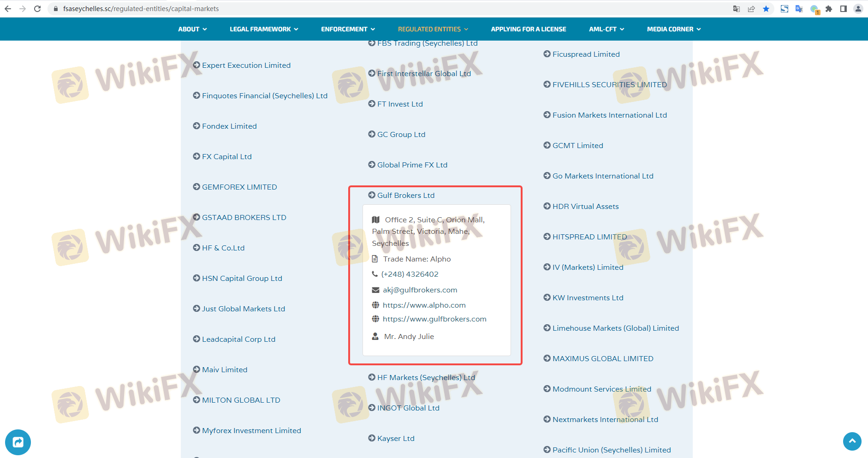
Task: Open Limehouse Markets (Global) Limited entry
Action: click(x=616, y=328)
